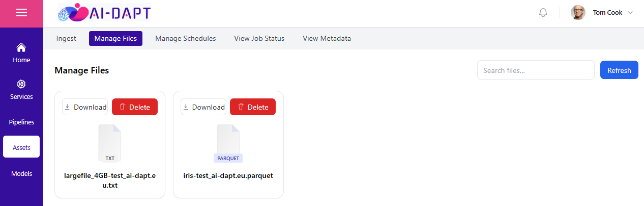Click the PARQUET file icon

pos(228,143)
